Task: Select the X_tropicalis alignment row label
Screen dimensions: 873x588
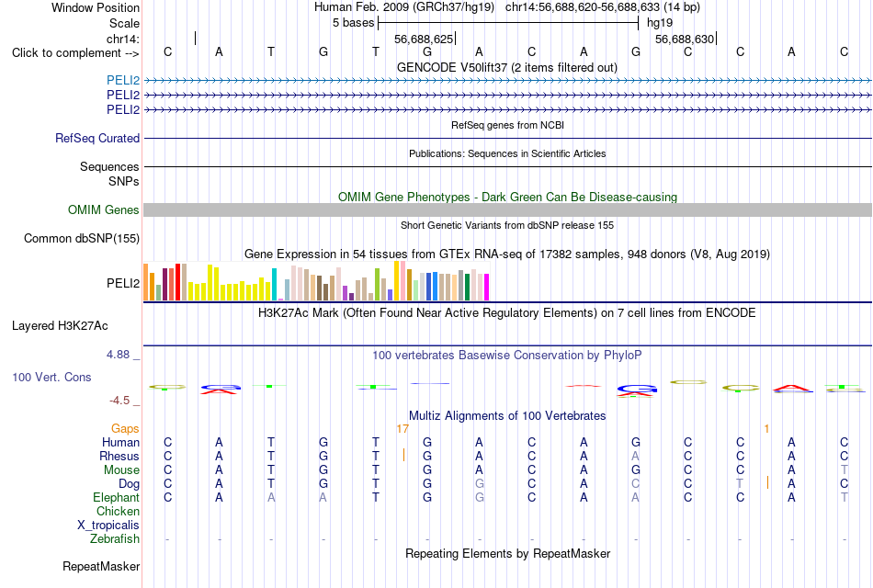Action: (108, 526)
